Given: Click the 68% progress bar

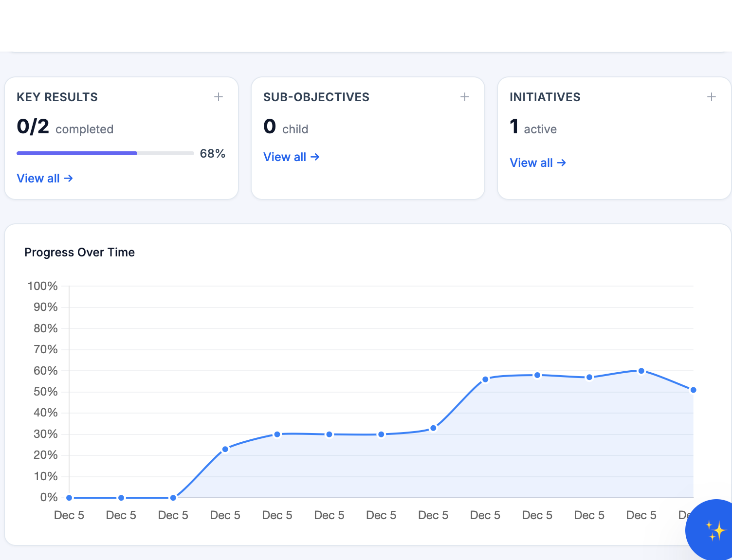Looking at the screenshot, I should [x=105, y=153].
